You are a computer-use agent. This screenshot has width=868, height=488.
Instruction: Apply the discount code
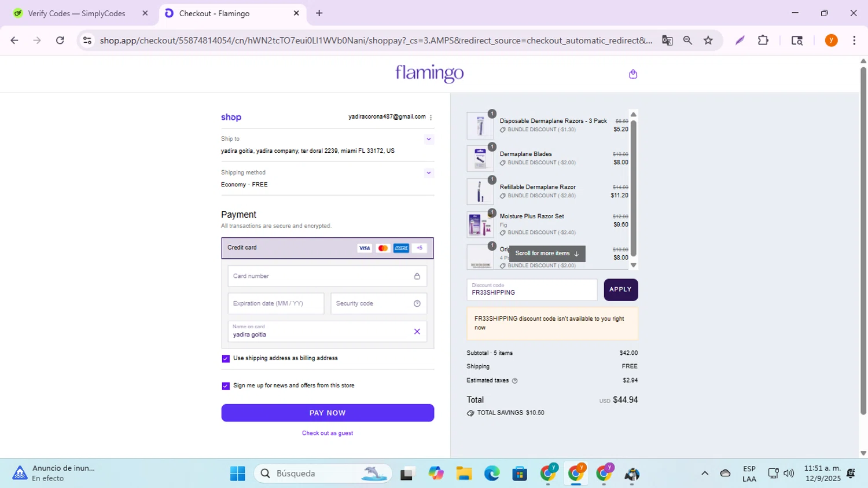(x=621, y=289)
